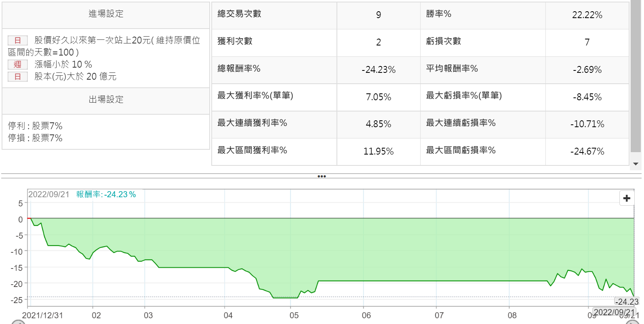Click the 週 badge beside 漲幅小於 10 %
This screenshot has height=324, width=644.
click(18, 64)
